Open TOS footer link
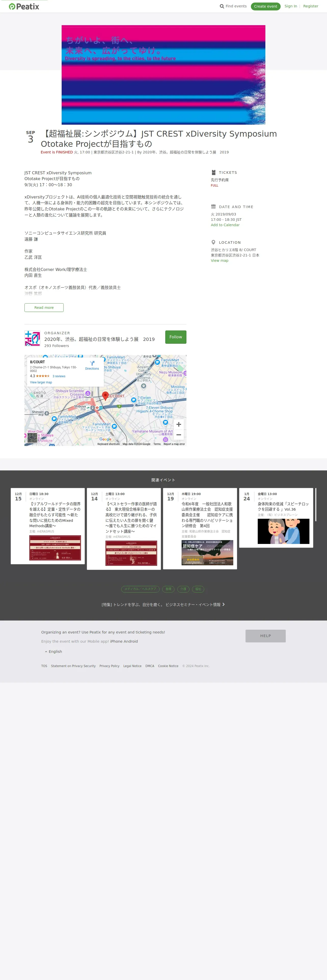The width and height of the screenshot is (327, 980). [x=44, y=666]
